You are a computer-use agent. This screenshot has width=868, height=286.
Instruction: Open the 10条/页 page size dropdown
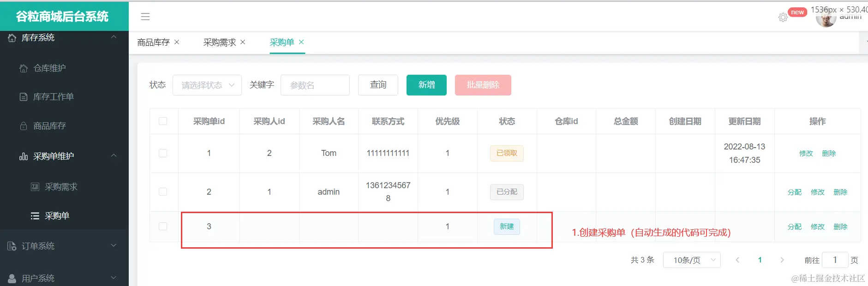pos(692,260)
